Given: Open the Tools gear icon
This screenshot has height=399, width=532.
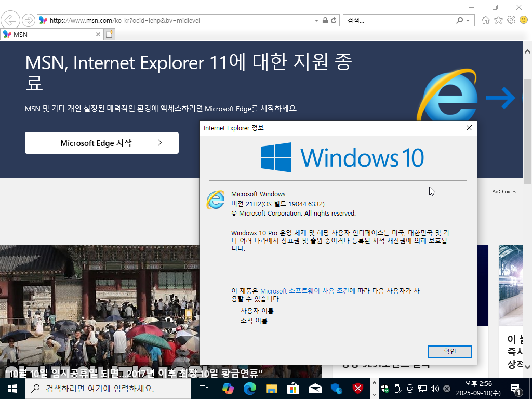Looking at the screenshot, I should coord(511,20).
